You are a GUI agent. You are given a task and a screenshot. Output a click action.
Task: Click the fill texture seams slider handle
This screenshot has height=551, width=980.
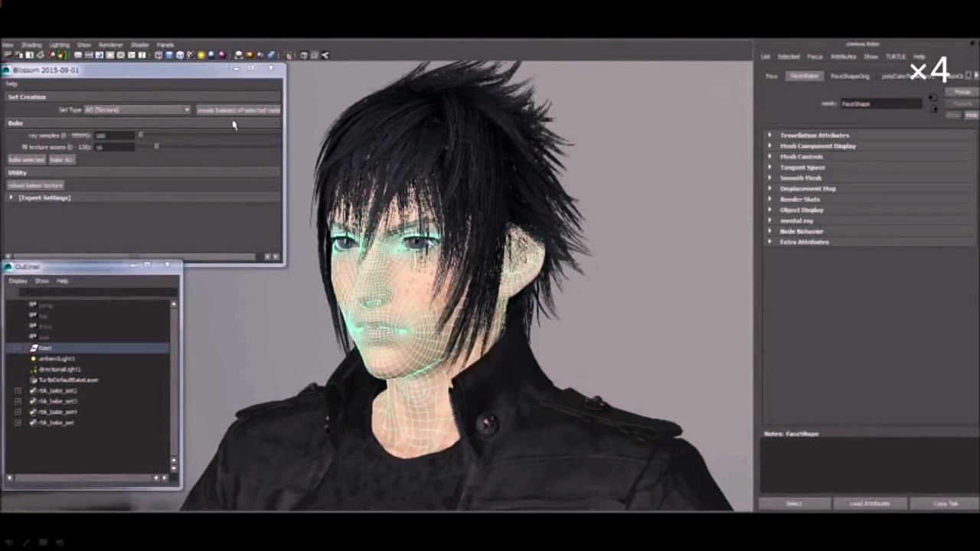(x=156, y=146)
